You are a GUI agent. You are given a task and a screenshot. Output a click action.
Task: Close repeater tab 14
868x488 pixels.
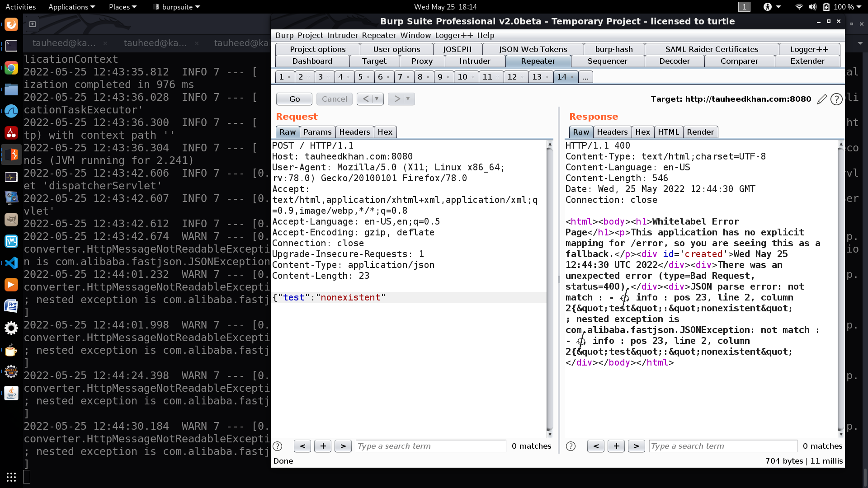(x=572, y=77)
